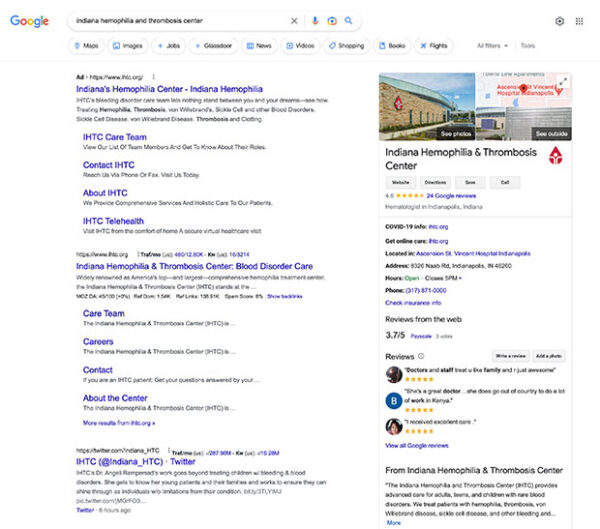Open the Google apps grid icon
600x529 pixels.
coord(579,21)
